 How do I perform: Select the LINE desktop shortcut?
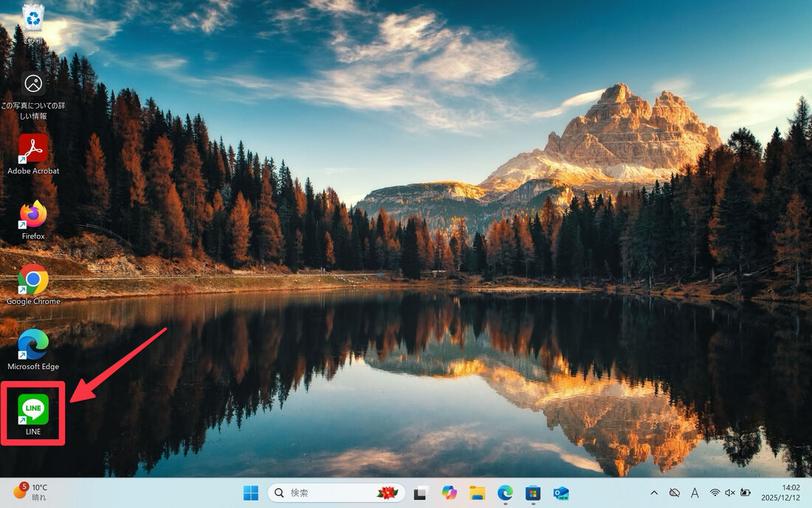tap(33, 409)
